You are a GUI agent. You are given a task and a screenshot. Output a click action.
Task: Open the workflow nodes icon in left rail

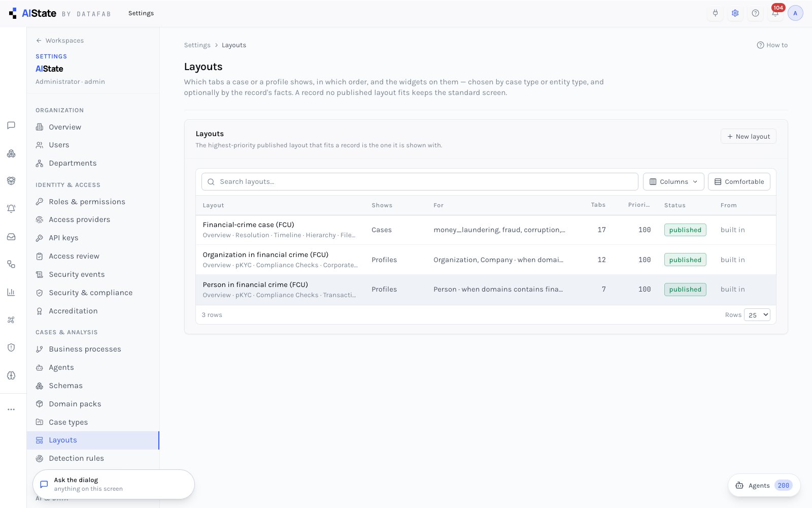coord(11,264)
